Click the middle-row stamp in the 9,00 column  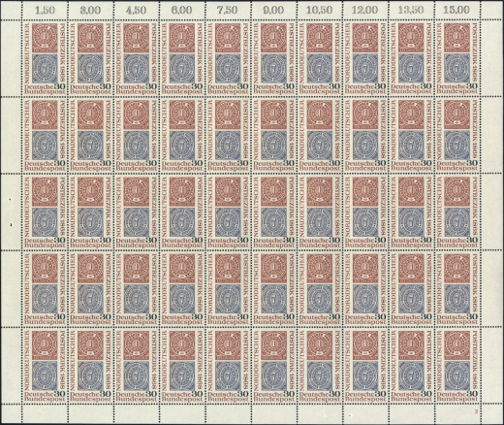[x=274, y=212]
